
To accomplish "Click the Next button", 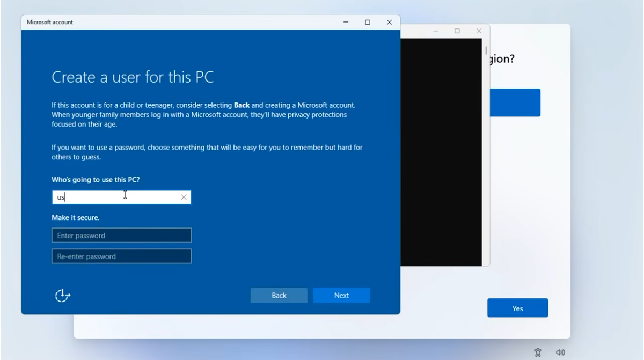I will pyautogui.click(x=341, y=296).
